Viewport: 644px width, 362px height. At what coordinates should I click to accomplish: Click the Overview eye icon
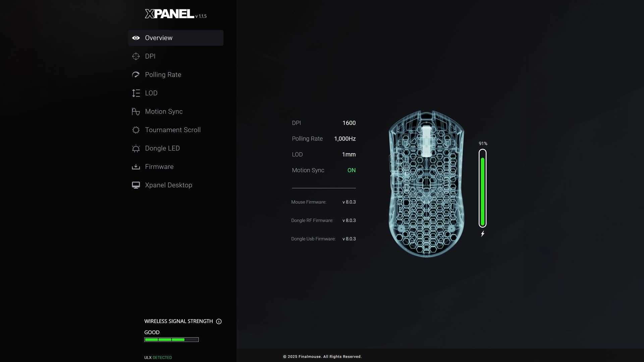click(x=136, y=38)
